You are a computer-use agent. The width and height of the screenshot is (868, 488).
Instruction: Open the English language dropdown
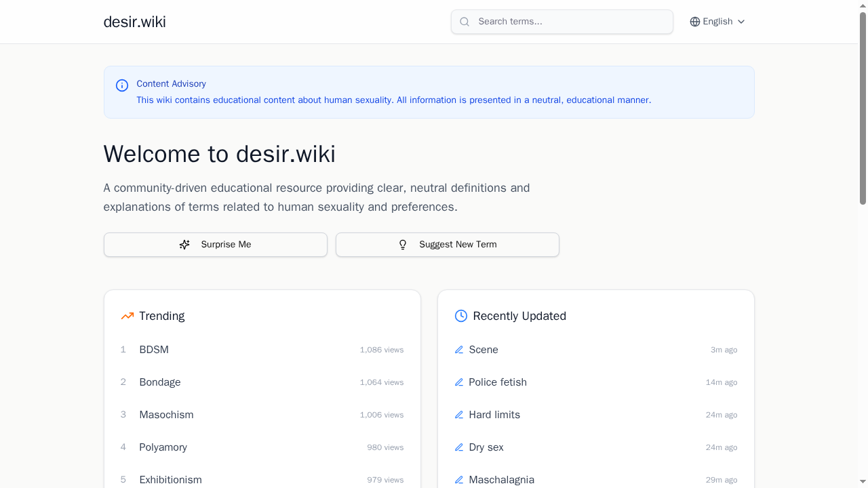[717, 21]
